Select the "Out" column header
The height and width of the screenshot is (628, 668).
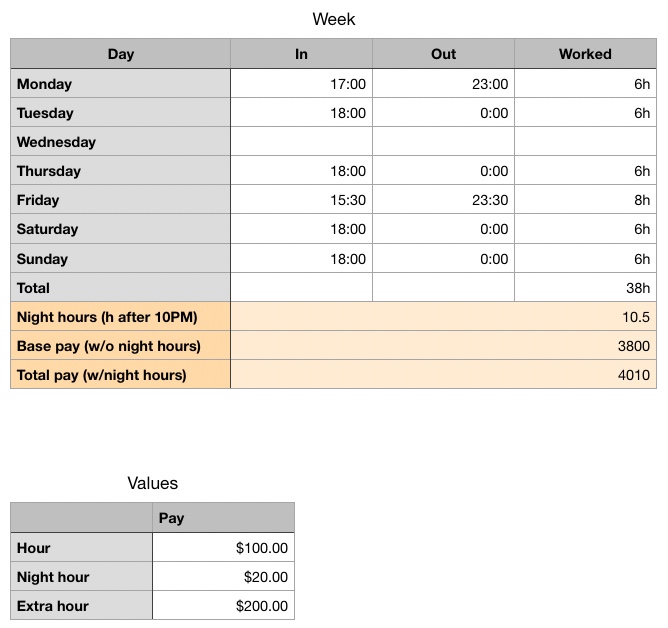pos(443,54)
